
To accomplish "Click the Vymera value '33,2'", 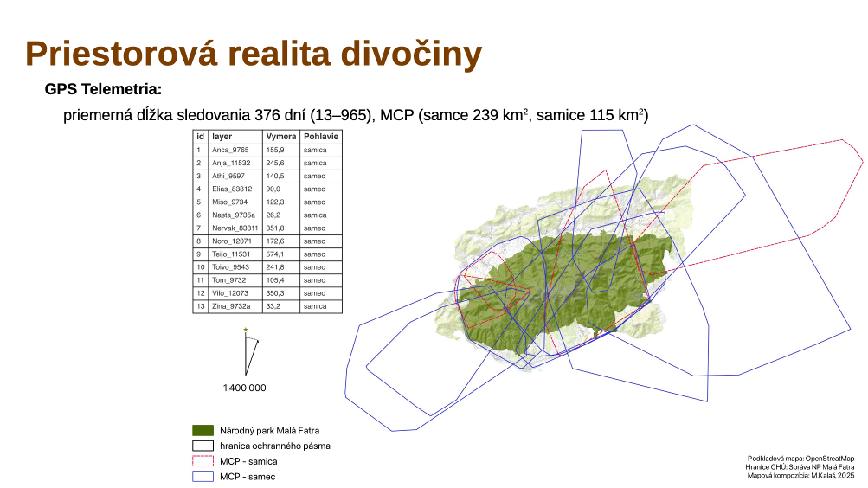I will pyautogui.click(x=273, y=306).
